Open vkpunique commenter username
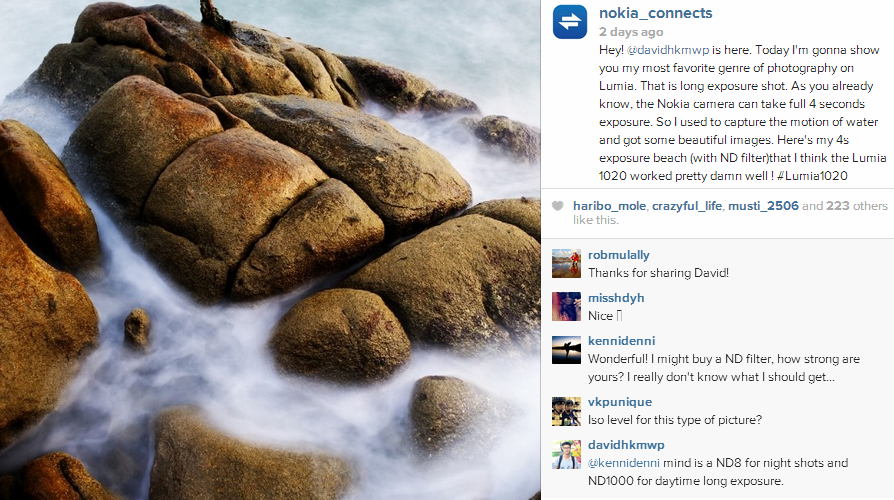Viewport: 894px width, 500px height. point(620,402)
